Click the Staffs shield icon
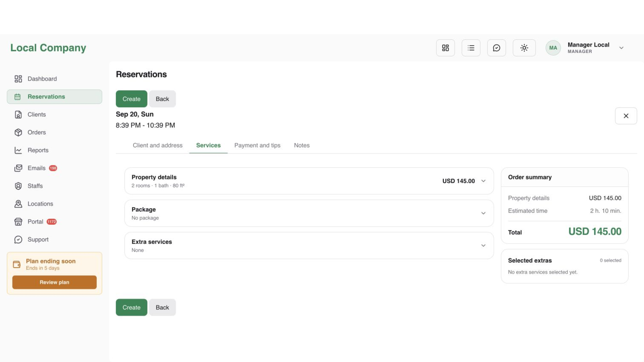 click(18, 186)
